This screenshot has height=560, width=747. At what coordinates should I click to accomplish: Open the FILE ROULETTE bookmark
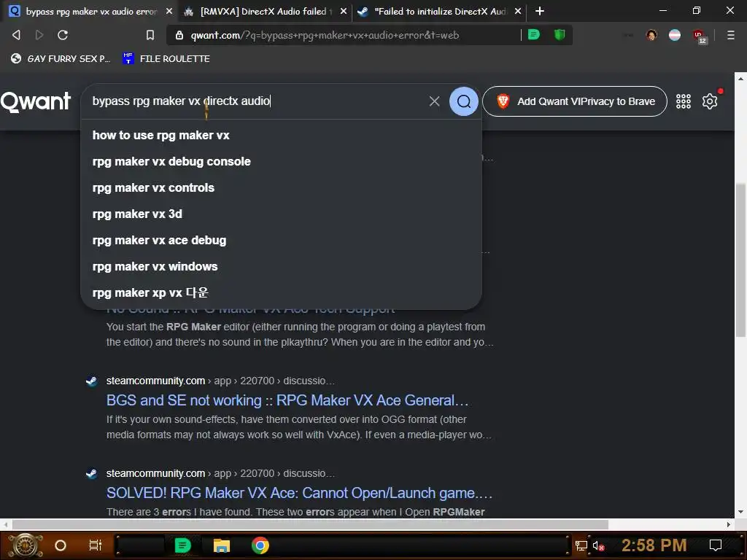(166, 58)
